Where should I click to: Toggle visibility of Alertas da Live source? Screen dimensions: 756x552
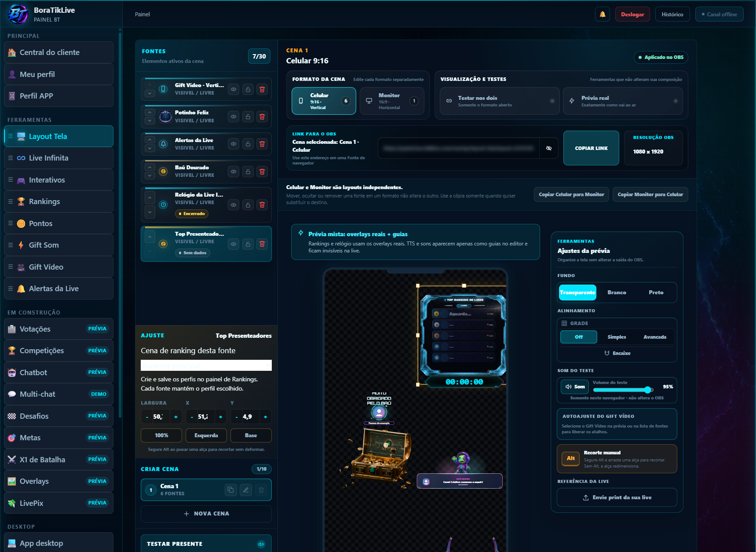[234, 144]
